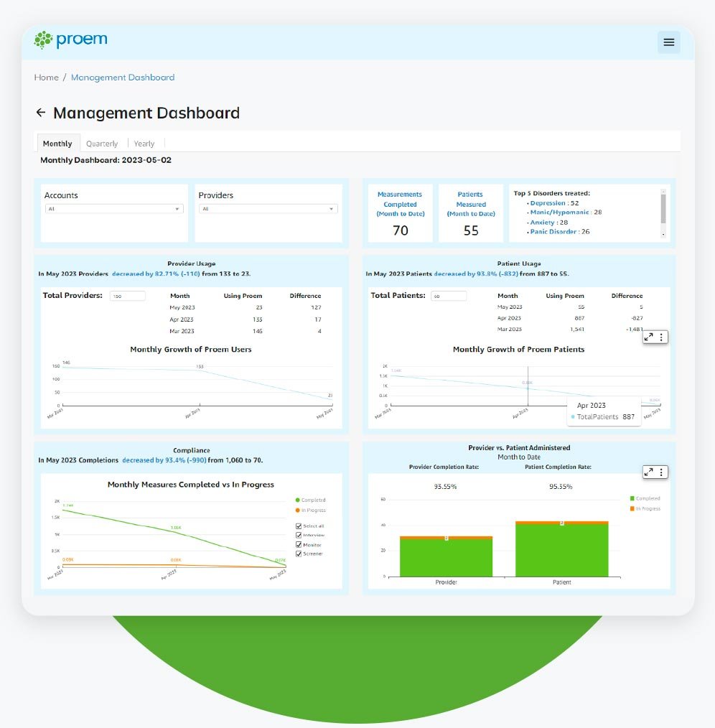The width and height of the screenshot is (715, 728).
Task: Click the green Completed legend dot on Compliance chart
Action: click(x=296, y=500)
